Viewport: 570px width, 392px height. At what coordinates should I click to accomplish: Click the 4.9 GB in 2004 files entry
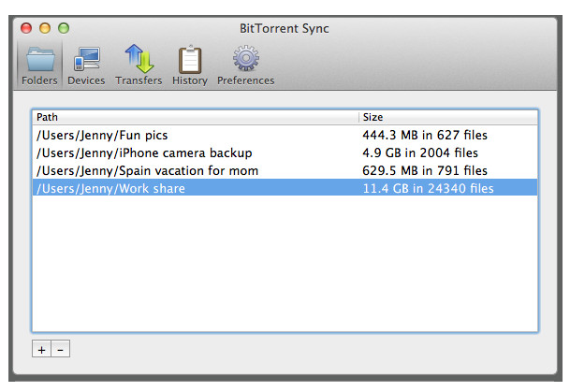[x=420, y=153]
